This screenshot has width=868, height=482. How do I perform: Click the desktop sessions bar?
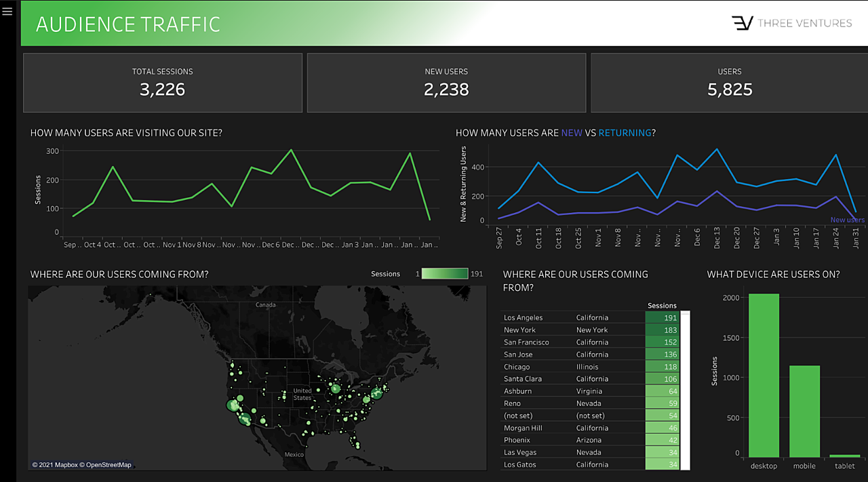click(764, 376)
